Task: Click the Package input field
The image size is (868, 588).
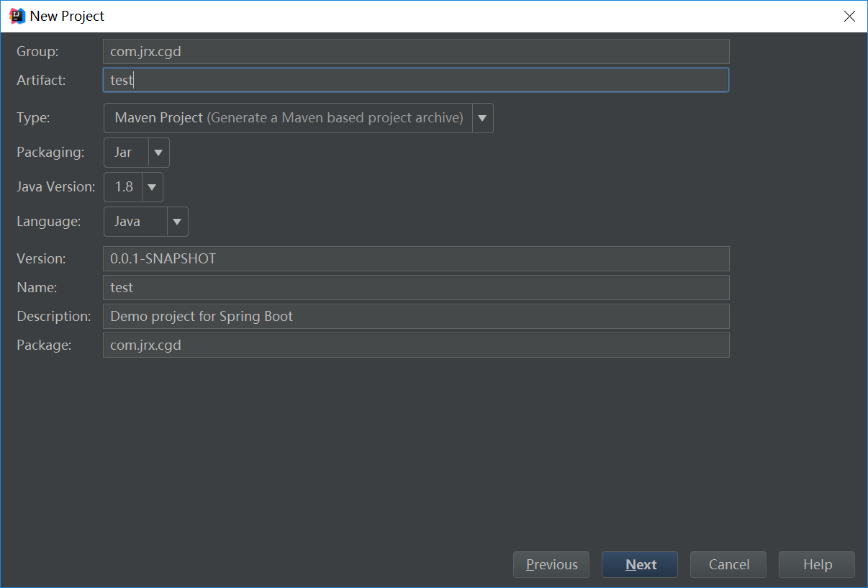Action: tap(416, 345)
